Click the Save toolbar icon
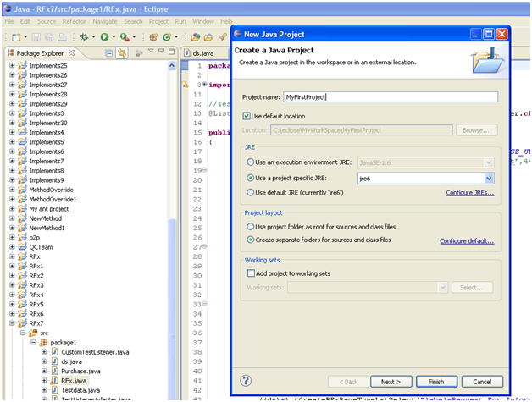 (36, 37)
